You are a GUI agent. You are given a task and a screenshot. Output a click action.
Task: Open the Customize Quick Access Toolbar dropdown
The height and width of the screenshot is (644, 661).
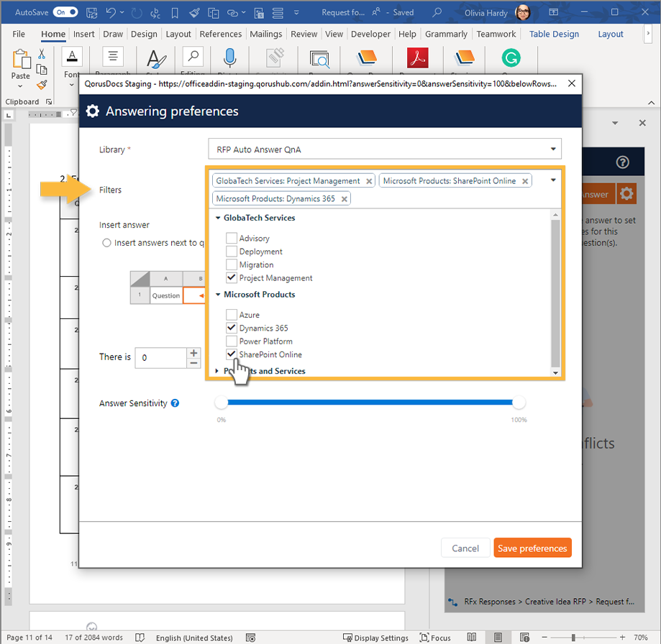pyautogui.click(x=296, y=13)
